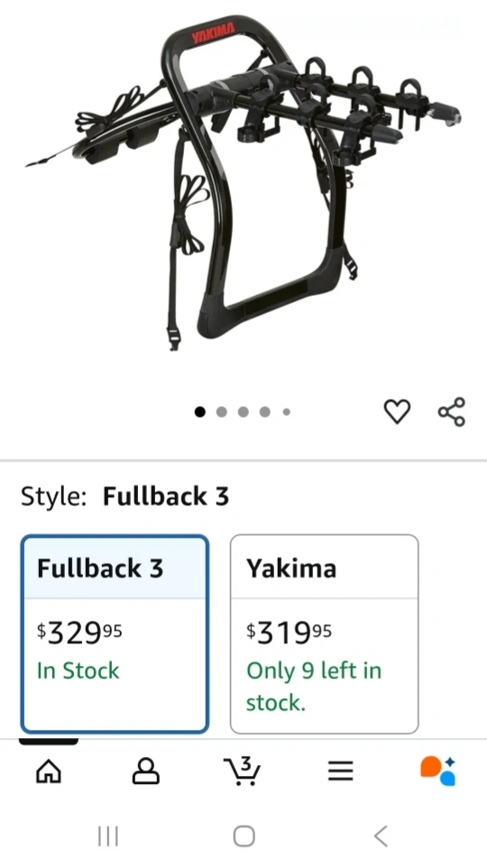Tap the last small carousel dot
Viewport: 487px width, 868px height.
tap(287, 411)
